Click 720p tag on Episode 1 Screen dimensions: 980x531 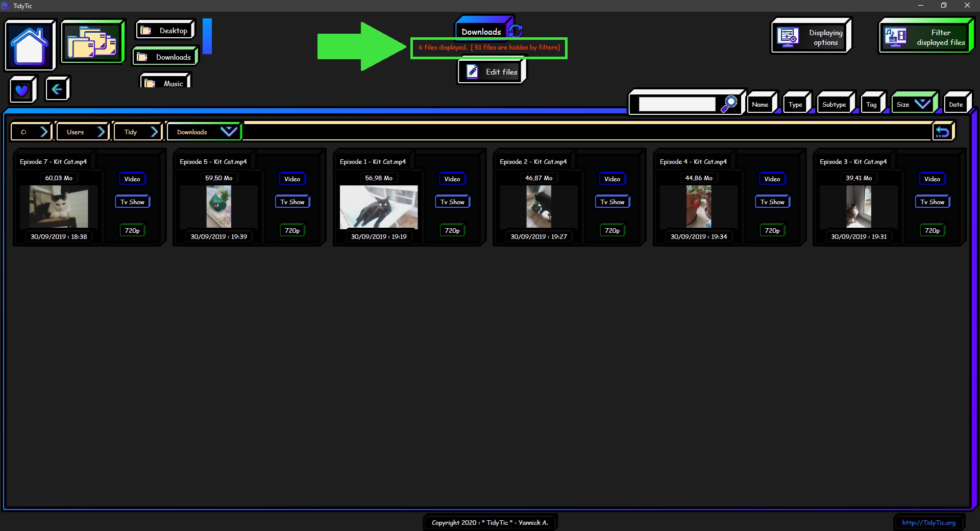452,230
